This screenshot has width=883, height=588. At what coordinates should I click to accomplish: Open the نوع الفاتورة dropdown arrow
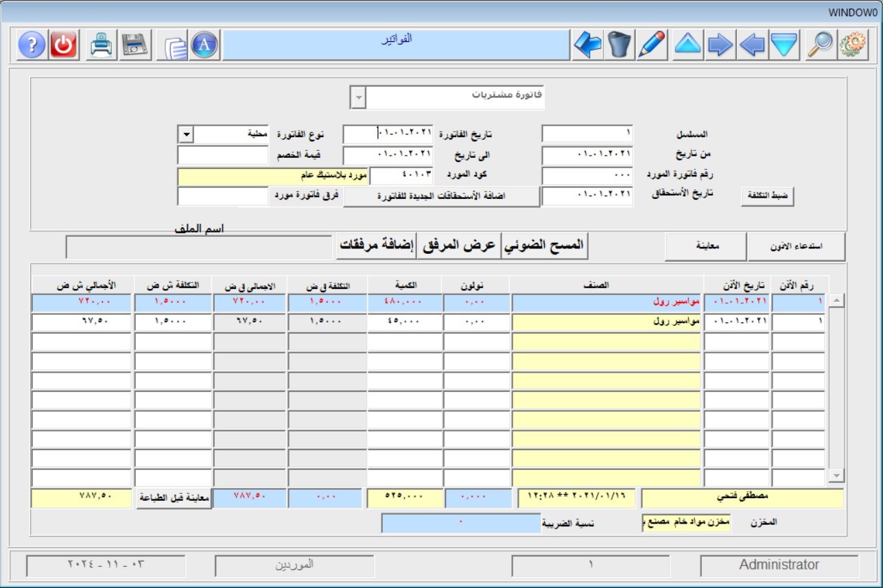(185, 134)
